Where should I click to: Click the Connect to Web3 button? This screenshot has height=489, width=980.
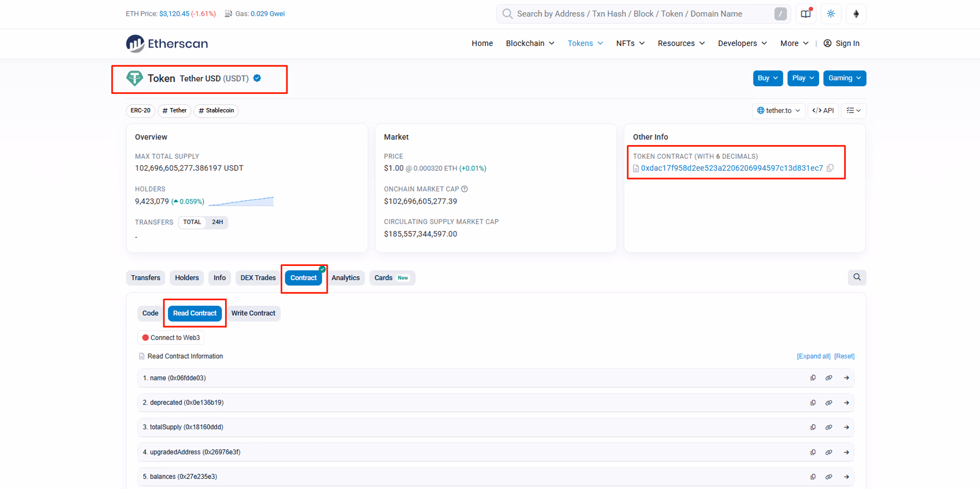[x=171, y=338]
